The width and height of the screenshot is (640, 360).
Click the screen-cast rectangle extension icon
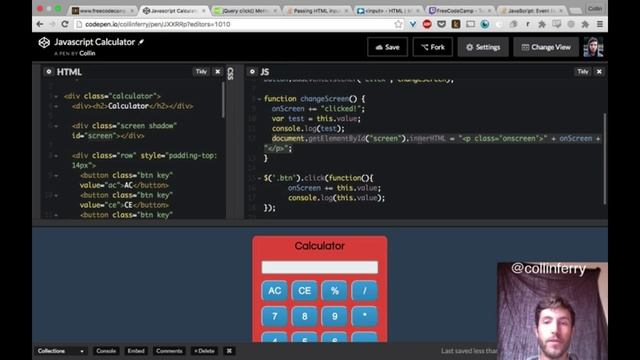(x=471, y=24)
